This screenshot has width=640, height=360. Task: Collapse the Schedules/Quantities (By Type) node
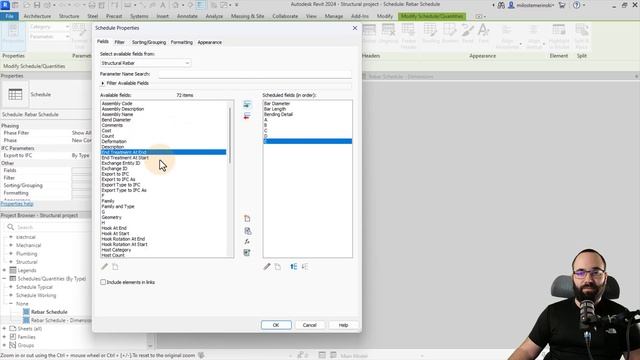point(4,279)
